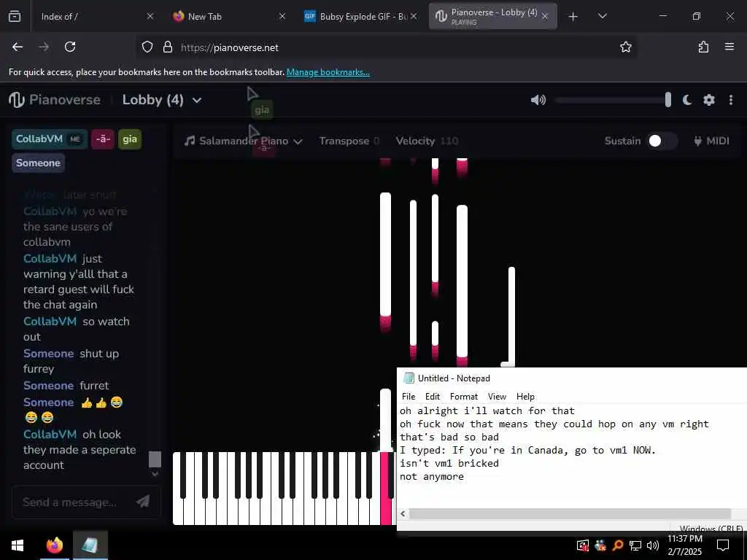This screenshot has height=560, width=747.
Task: Click the pink highlighted piano key
Action: point(385,489)
